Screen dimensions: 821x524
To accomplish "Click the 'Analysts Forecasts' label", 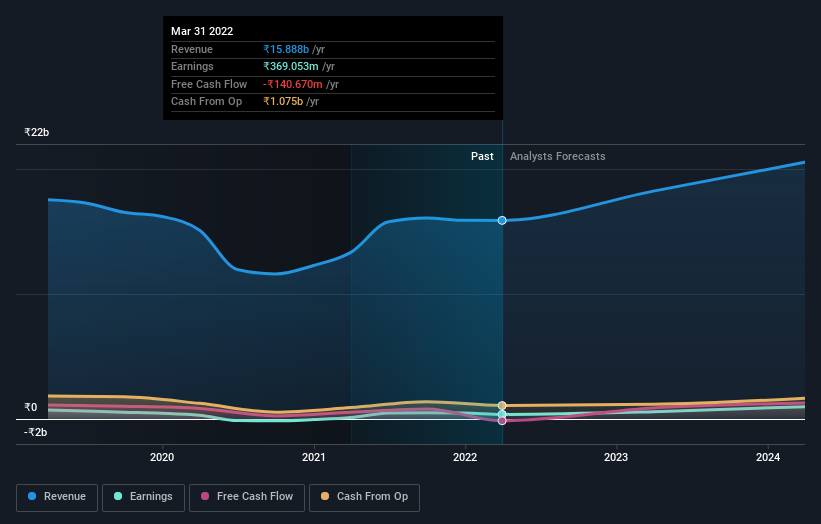I will point(558,156).
